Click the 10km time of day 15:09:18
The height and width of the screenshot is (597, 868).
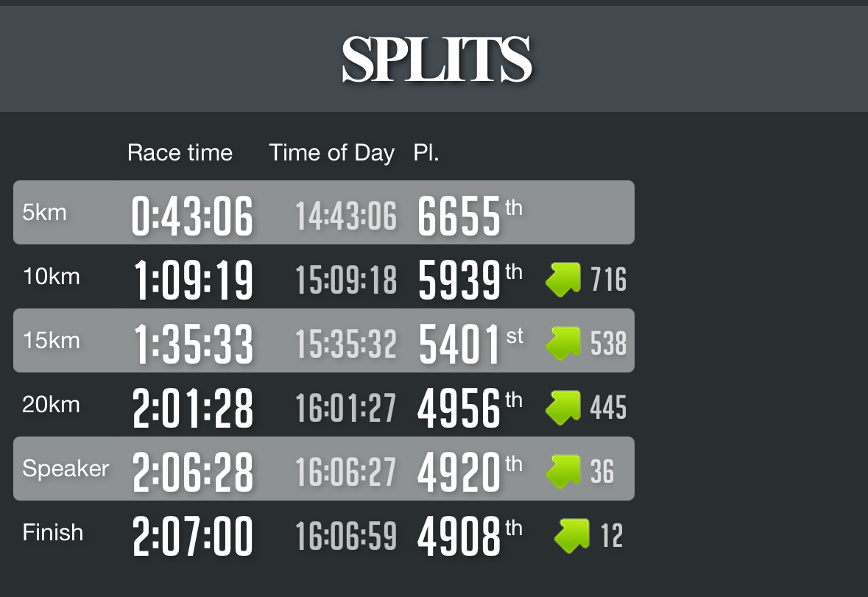pos(346,280)
